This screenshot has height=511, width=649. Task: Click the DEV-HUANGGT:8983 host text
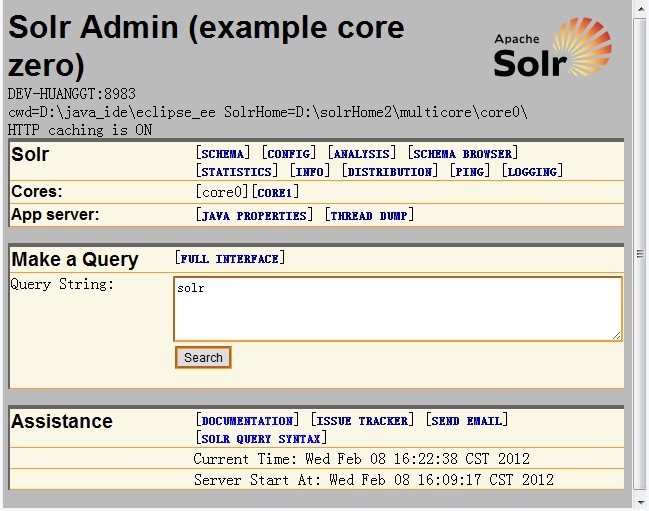pyautogui.click(x=72, y=94)
